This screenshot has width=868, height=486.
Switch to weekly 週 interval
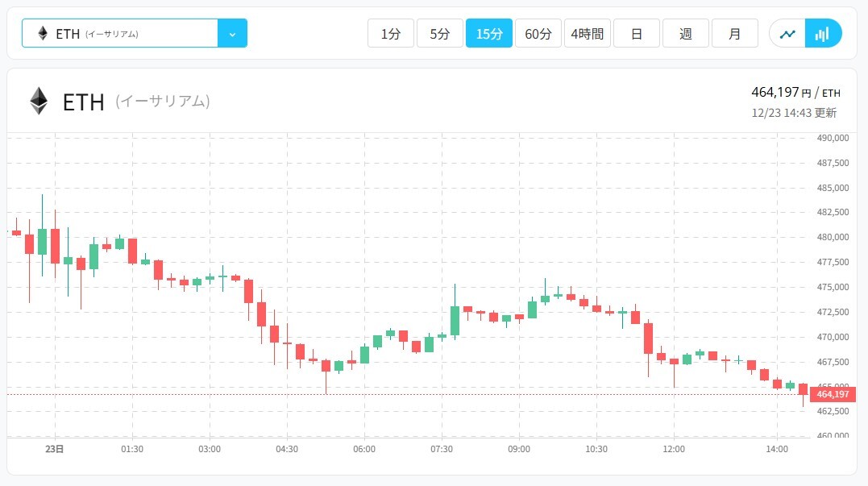coord(686,34)
